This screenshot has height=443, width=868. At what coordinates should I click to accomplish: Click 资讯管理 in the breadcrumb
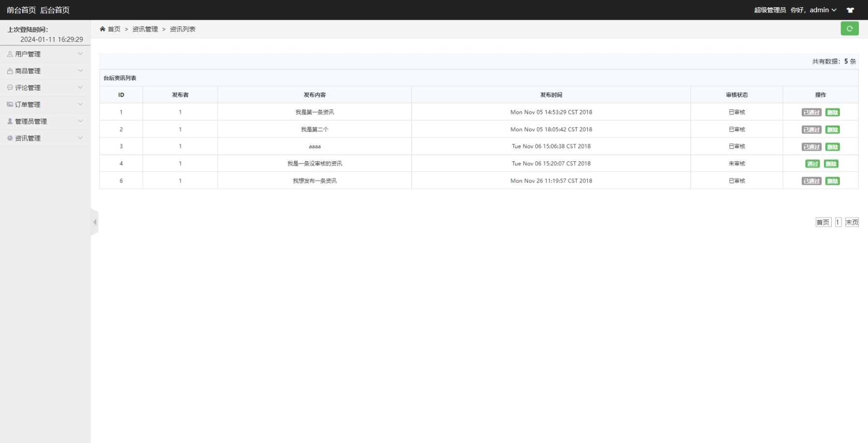145,29
